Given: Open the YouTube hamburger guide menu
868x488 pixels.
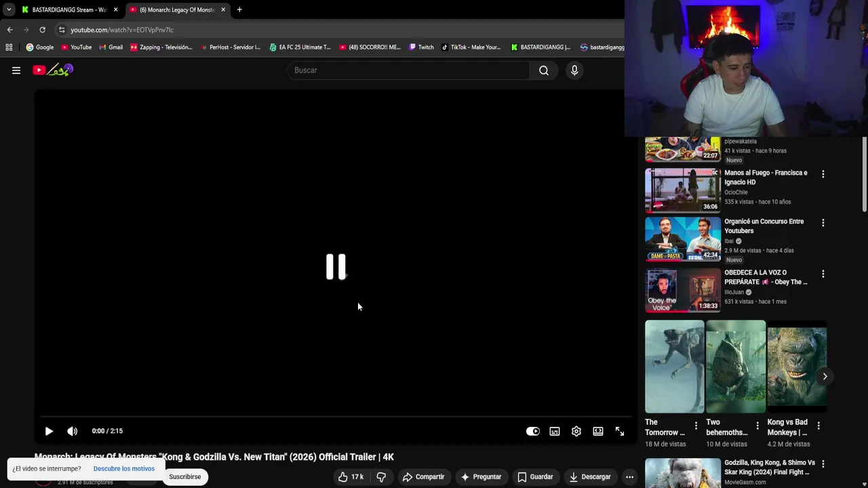Looking at the screenshot, I should 16,70.
